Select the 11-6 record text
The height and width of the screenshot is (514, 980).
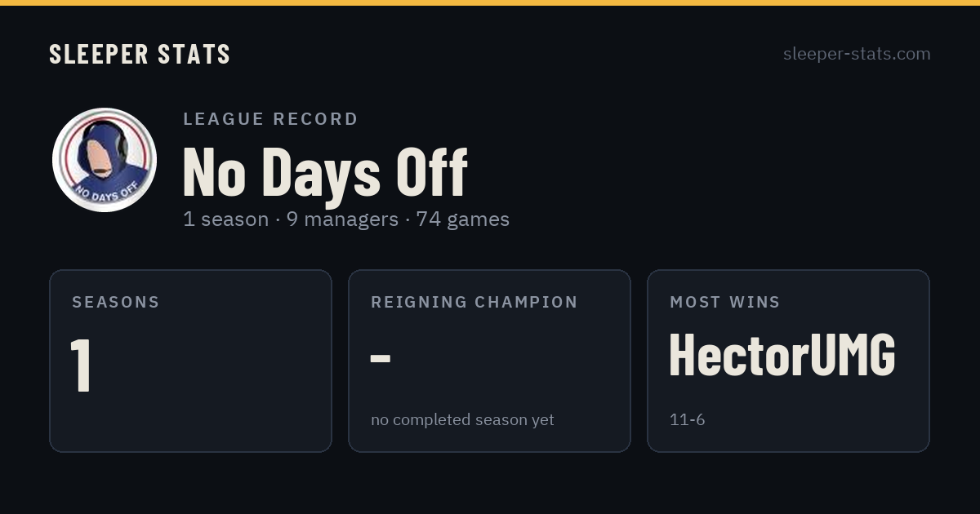(x=687, y=420)
